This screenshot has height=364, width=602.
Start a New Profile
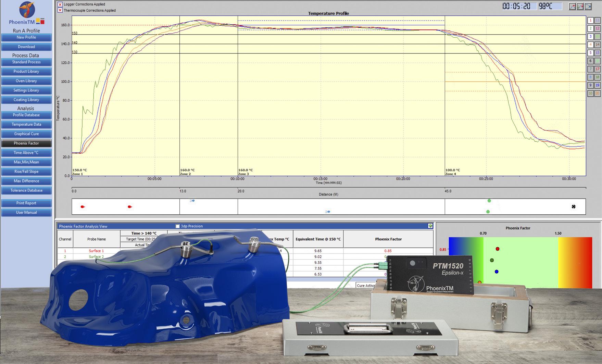(x=26, y=37)
